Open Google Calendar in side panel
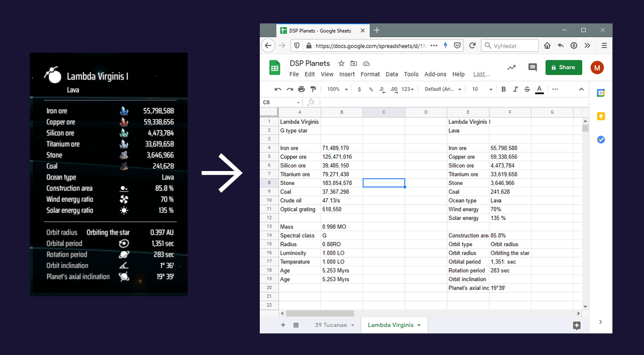Viewport: 644px width, 355px height. tap(601, 93)
